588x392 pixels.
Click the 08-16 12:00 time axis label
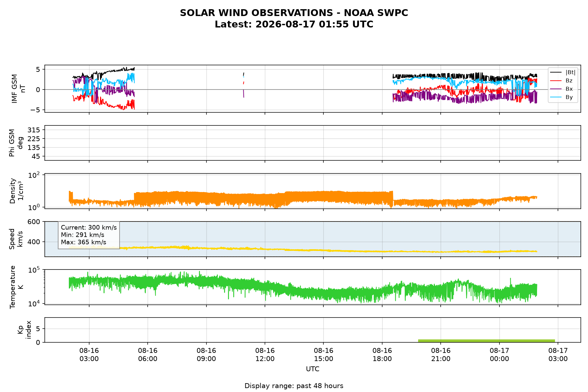[265, 354]
